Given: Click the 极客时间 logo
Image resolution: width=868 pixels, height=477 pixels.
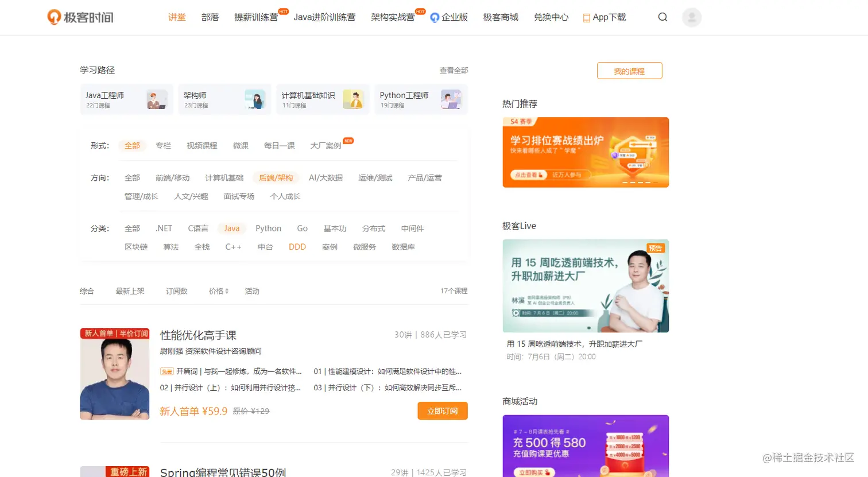Looking at the screenshot, I should tap(80, 17).
